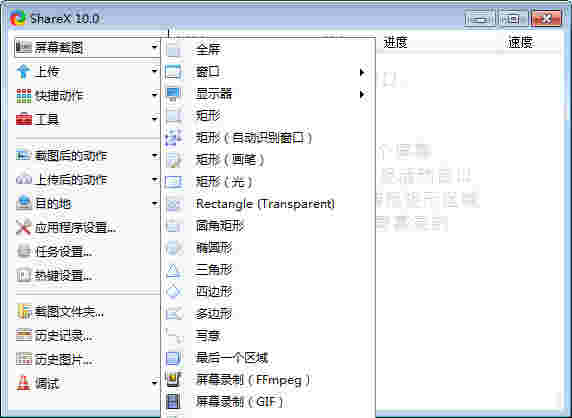Select 全屏 capture option
This screenshot has width=572, height=418.
pyautogui.click(x=268, y=50)
